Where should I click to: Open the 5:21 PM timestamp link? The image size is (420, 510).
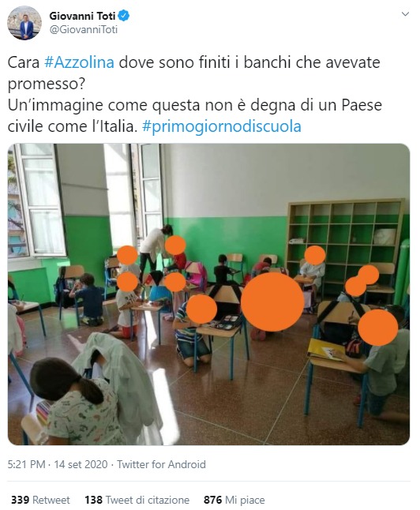tap(26, 464)
